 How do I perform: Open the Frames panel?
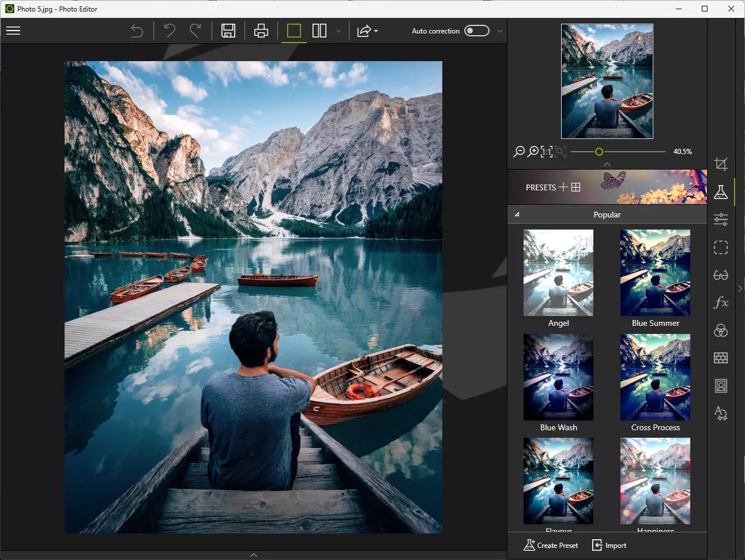point(721,358)
